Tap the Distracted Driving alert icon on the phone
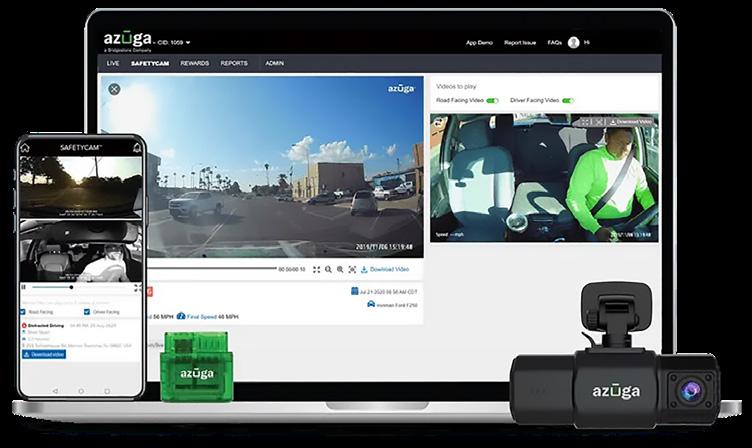Screen dimensions: 752x448 click(24, 325)
